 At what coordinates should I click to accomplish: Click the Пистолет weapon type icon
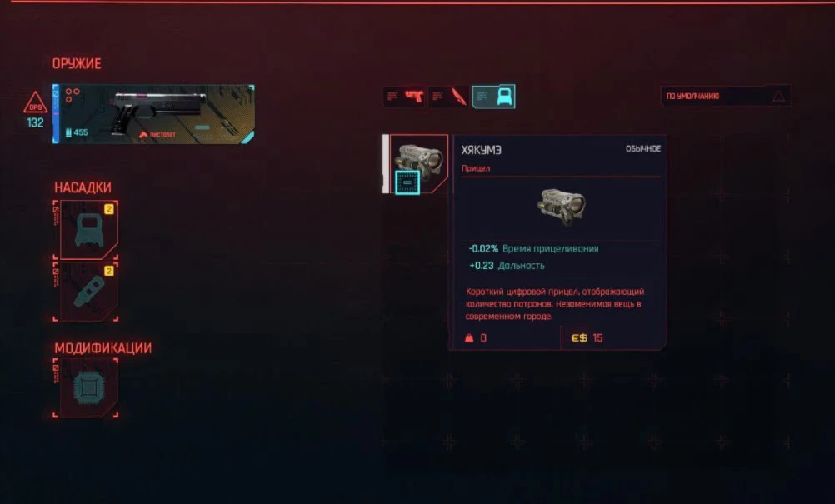point(142,135)
